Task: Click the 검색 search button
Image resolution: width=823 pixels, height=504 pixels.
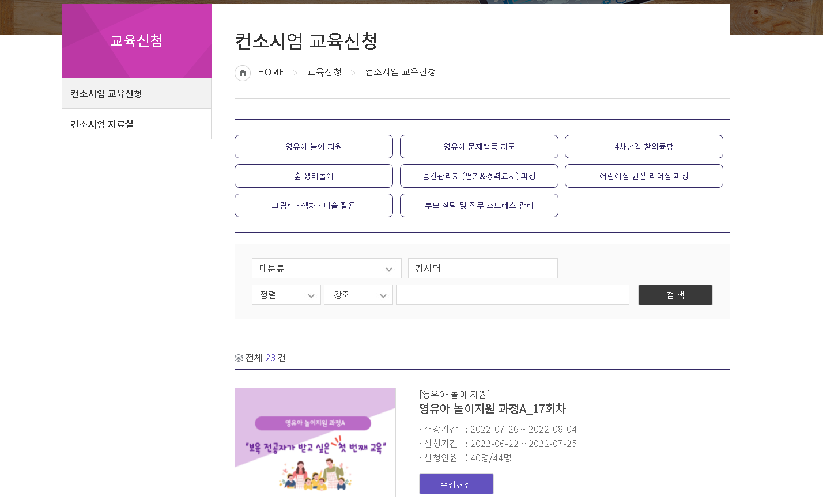Action: [x=675, y=295]
